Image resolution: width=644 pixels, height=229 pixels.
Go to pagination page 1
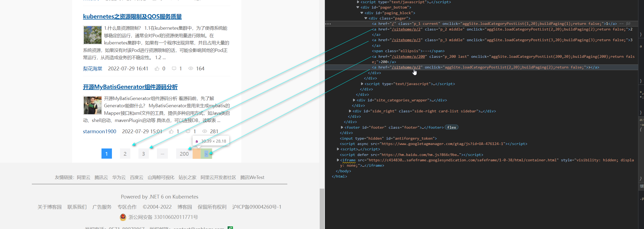point(107,154)
